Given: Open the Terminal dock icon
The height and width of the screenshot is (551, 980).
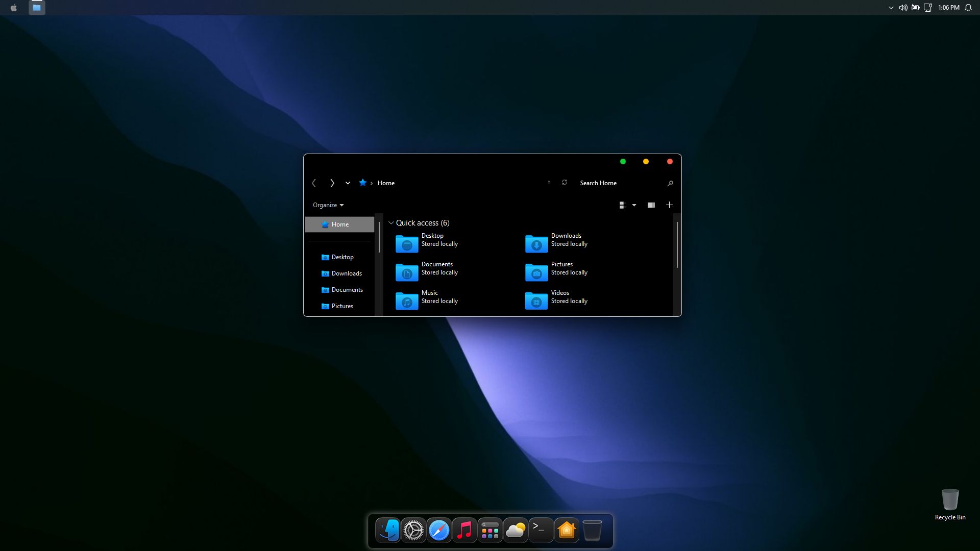Looking at the screenshot, I should point(541,531).
